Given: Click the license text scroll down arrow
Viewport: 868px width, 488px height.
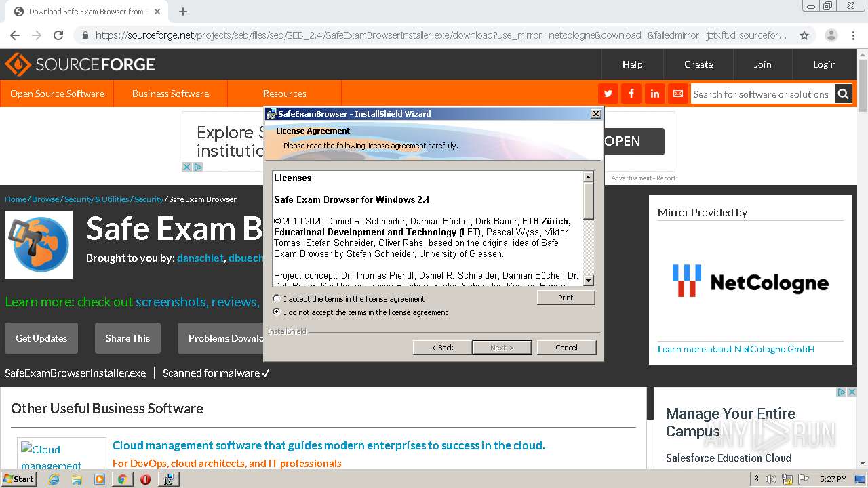Looking at the screenshot, I should point(588,281).
